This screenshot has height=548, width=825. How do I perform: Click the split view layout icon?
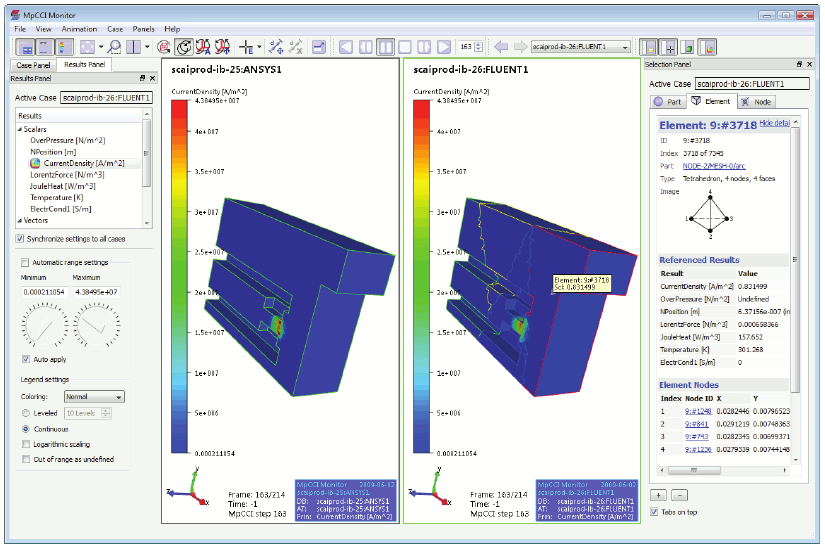(x=133, y=47)
